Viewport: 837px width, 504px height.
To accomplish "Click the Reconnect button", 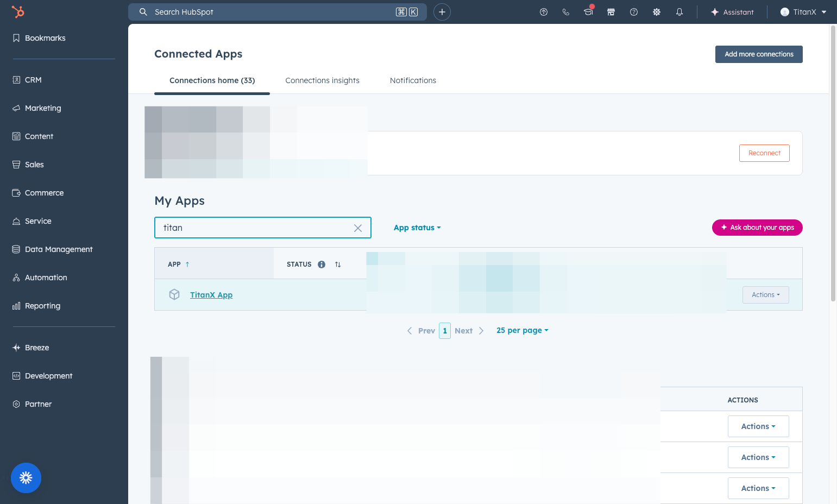I will [764, 153].
